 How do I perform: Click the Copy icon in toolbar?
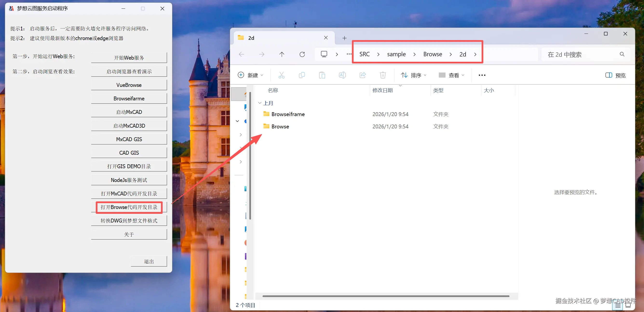click(302, 75)
